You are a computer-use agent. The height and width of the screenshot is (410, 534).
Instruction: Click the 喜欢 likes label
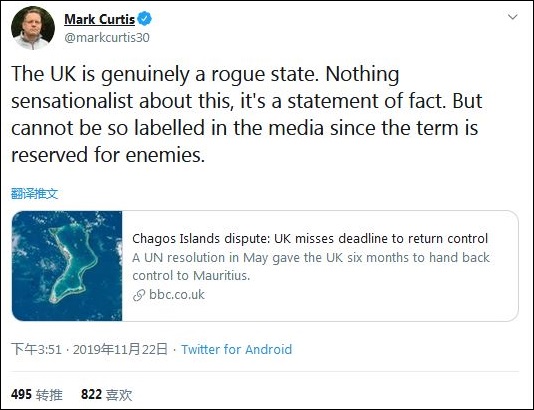pyautogui.click(x=119, y=395)
